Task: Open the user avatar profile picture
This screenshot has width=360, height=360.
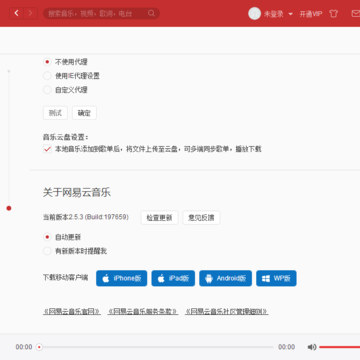Action: pyautogui.click(x=254, y=14)
